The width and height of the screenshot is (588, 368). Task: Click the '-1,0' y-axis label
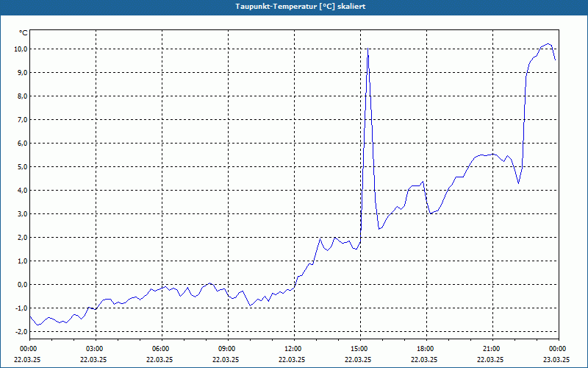coord(21,308)
